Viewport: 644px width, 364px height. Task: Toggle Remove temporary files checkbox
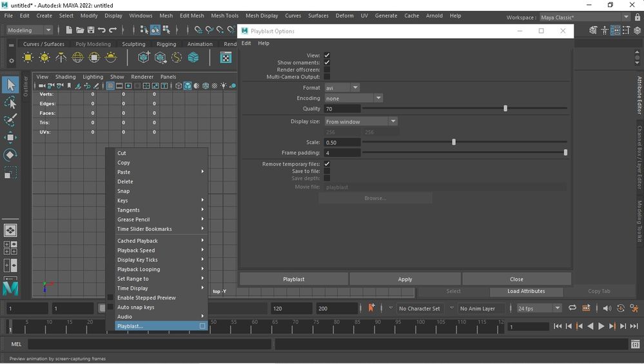[327, 164]
